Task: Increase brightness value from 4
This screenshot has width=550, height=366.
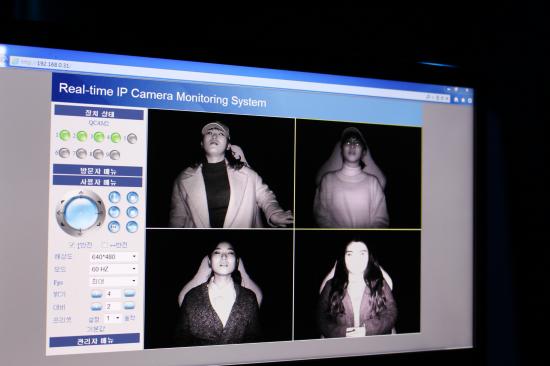Action: (x=129, y=294)
